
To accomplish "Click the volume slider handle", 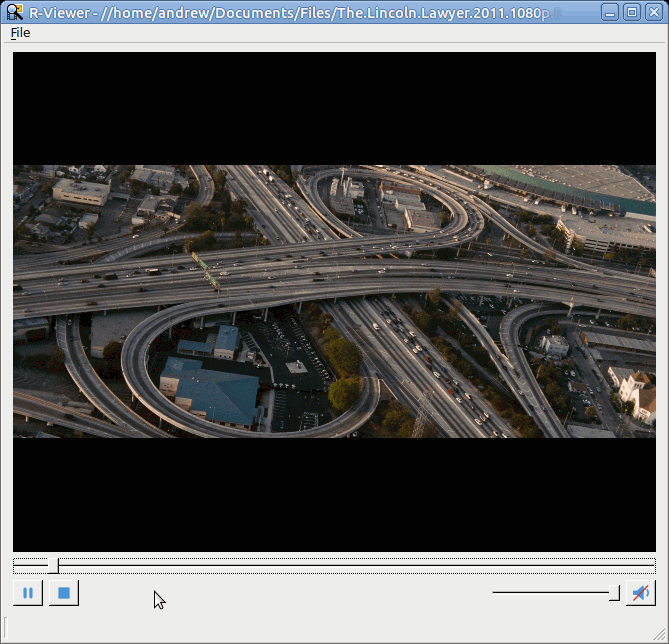I will click(614, 593).
